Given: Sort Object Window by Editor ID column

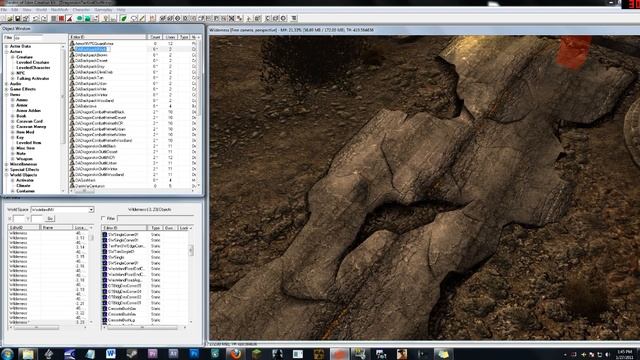Looking at the screenshot, I should click(x=108, y=37).
